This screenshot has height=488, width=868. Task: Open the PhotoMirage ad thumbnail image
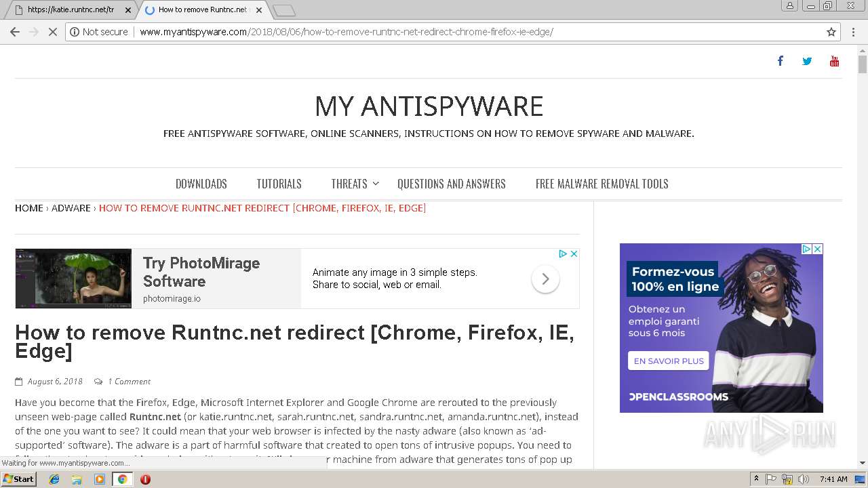coord(73,279)
